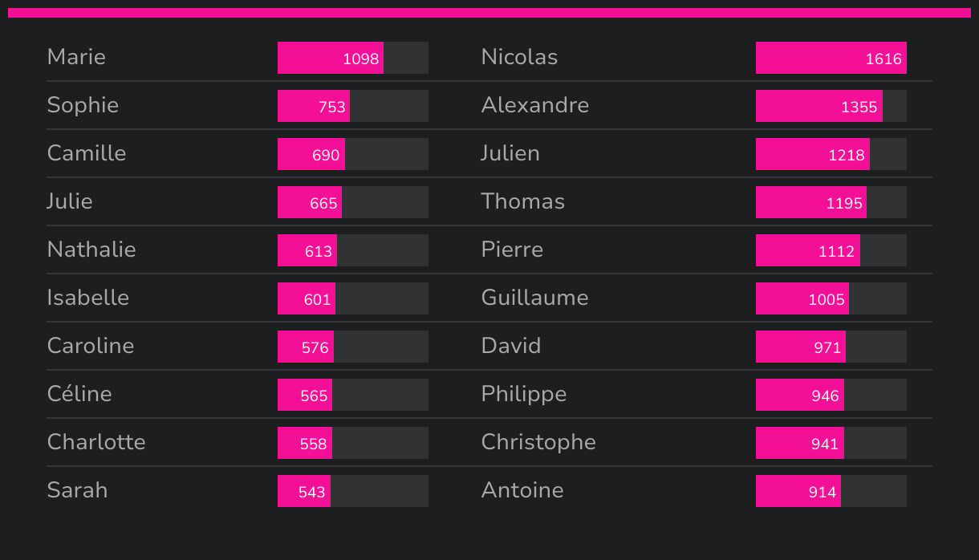Click the Julien bar with 1218
The image size is (979, 560).
point(813,154)
